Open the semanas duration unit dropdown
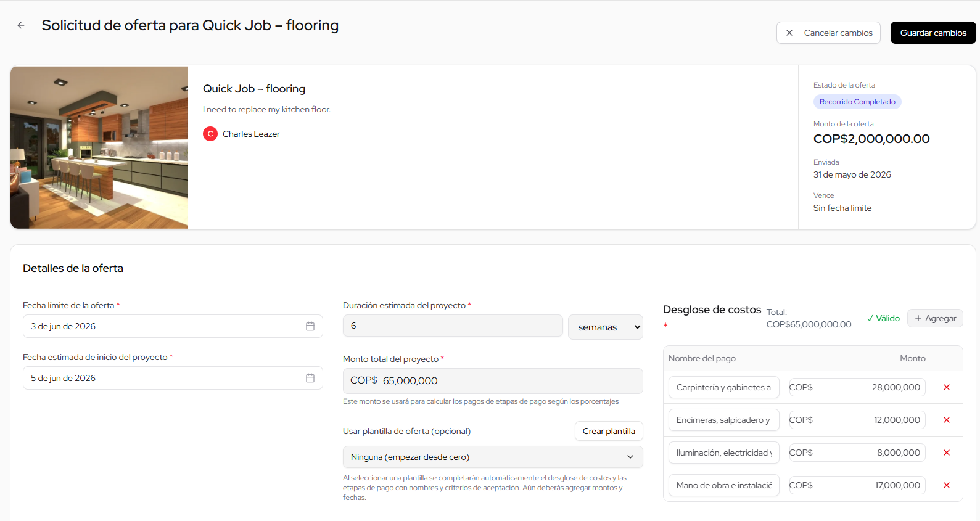The width and height of the screenshot is (980, 521). 606,327
